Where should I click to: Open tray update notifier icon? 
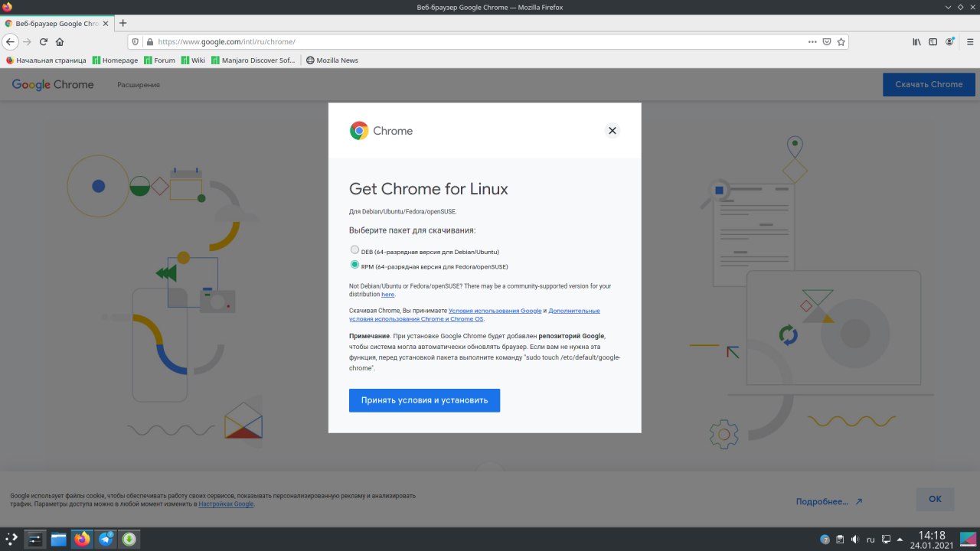tap(825, 539)
